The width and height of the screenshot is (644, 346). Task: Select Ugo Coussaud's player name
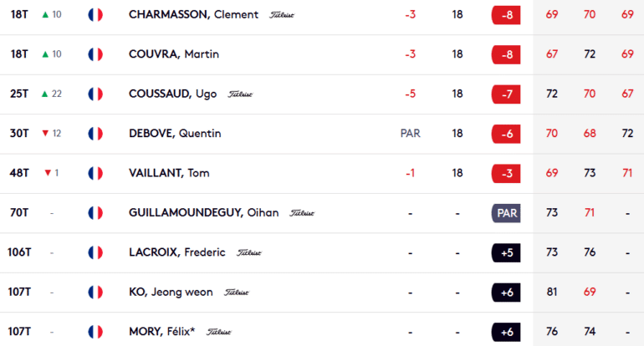[172, 94]
